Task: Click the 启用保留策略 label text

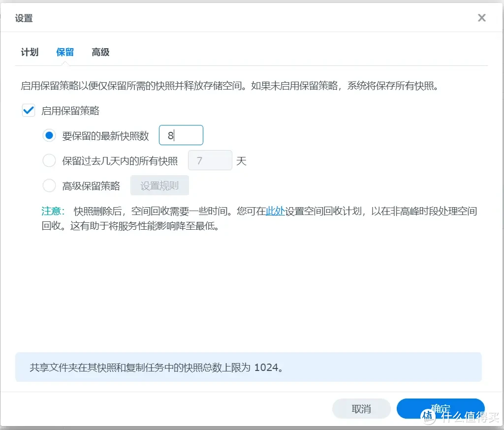Action: (69, 110)
